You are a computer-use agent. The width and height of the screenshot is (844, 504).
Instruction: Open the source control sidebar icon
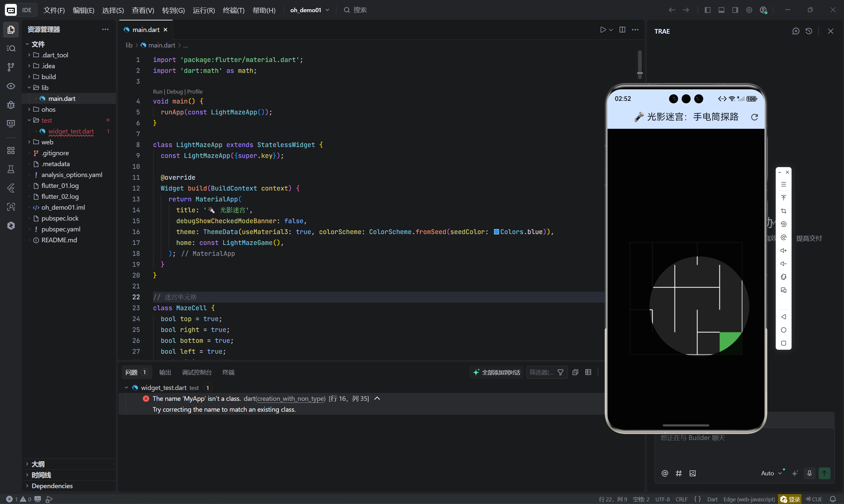pyautogui.click(x=11, y=67)
